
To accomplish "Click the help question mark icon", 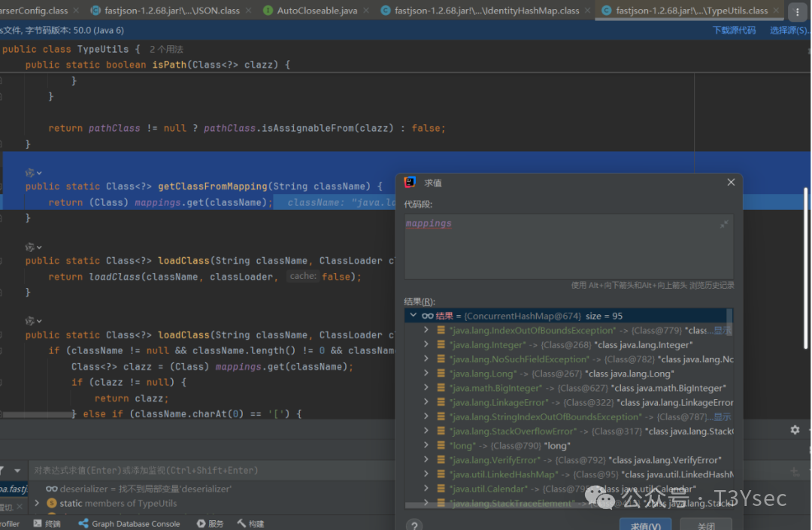I will click(x=414, y=525).
